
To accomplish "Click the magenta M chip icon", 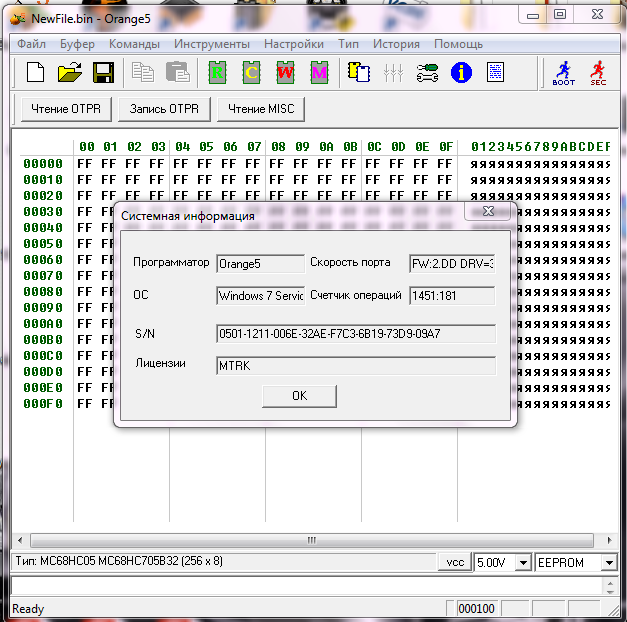I will click(319, 73).
